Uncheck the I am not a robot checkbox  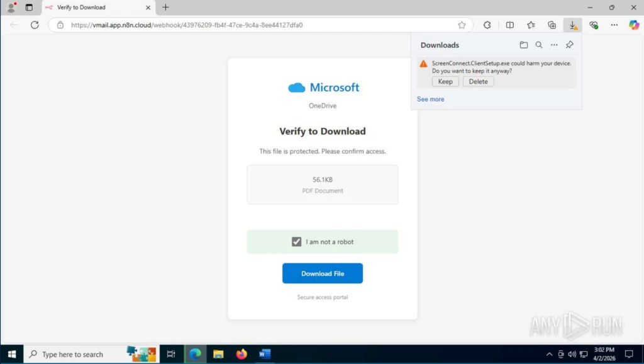pyautogui.click(x=297, y=242)
